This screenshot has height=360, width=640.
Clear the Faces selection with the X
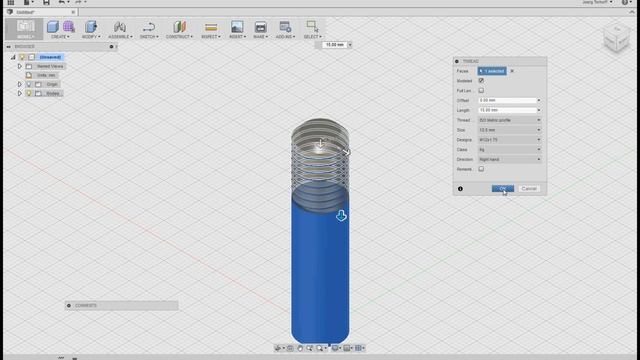(512, 71)
